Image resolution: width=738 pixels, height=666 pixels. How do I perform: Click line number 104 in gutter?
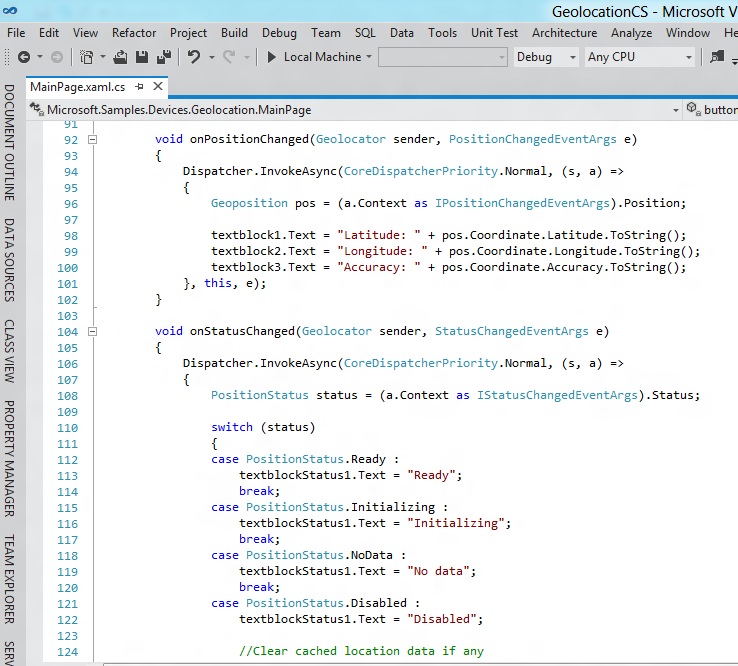click(68, 332)
